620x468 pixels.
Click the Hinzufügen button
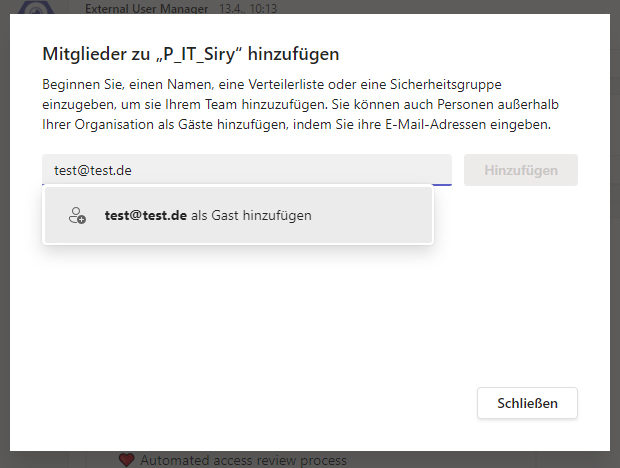(x=521, y=170)
